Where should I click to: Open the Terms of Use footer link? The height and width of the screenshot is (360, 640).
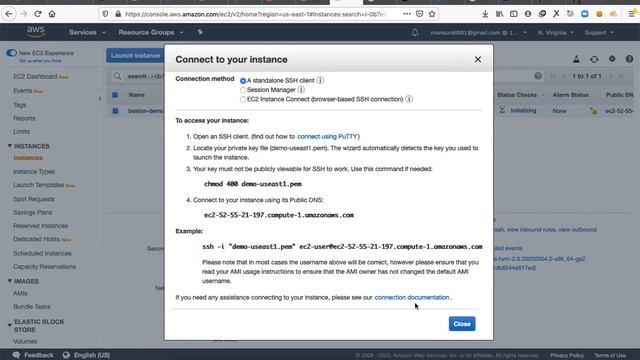[610, 355]
